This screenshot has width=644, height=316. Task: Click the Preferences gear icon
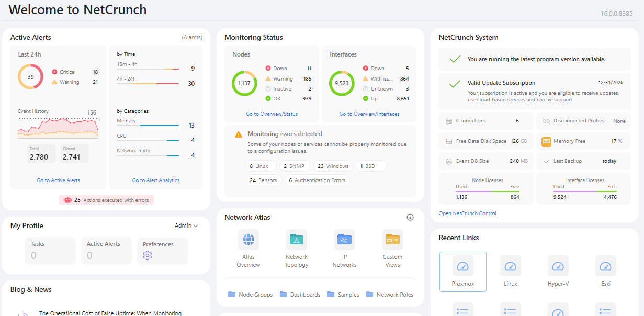coord(148,255)
